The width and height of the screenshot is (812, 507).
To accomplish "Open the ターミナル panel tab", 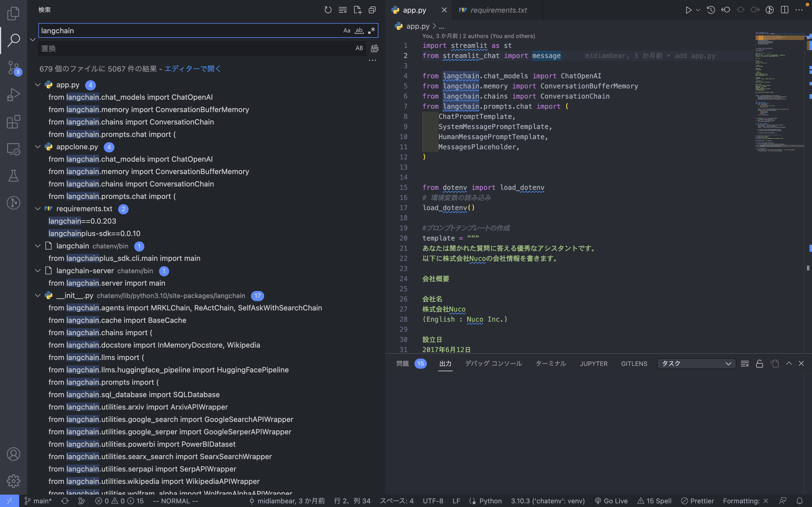I will point(551,363).
